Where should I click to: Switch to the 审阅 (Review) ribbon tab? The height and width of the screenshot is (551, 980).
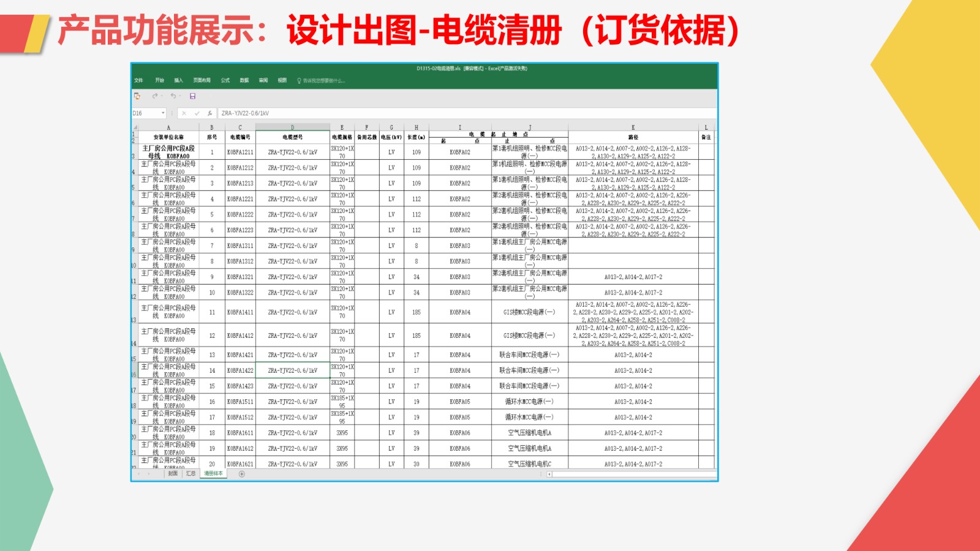tap(263, 81)
